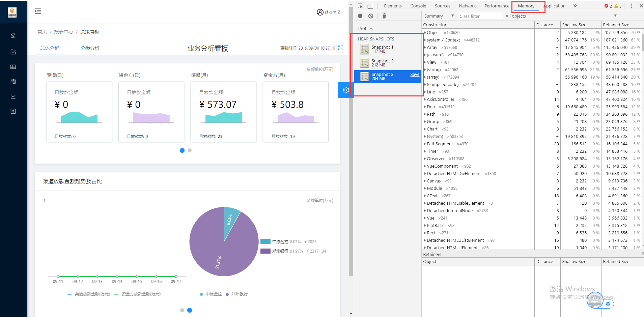Click Save link for Snapshot 3
Screen dimensions: 644x317
click(x=415, y=75)
